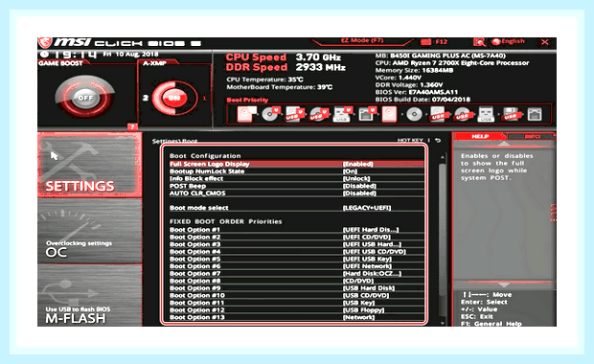Select the UEFI-badged USB key boot priority icon
This screenshot has height=364, width=594.
342,114
